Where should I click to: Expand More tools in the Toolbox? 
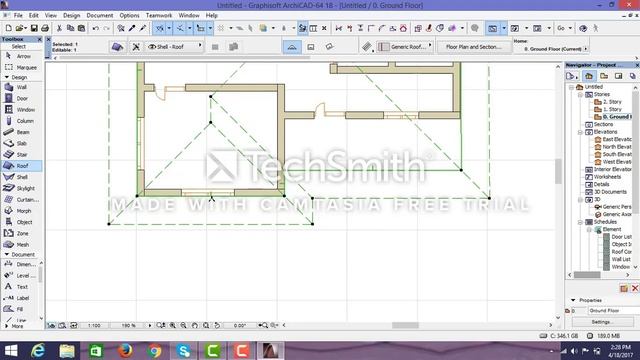coord(14,326)
